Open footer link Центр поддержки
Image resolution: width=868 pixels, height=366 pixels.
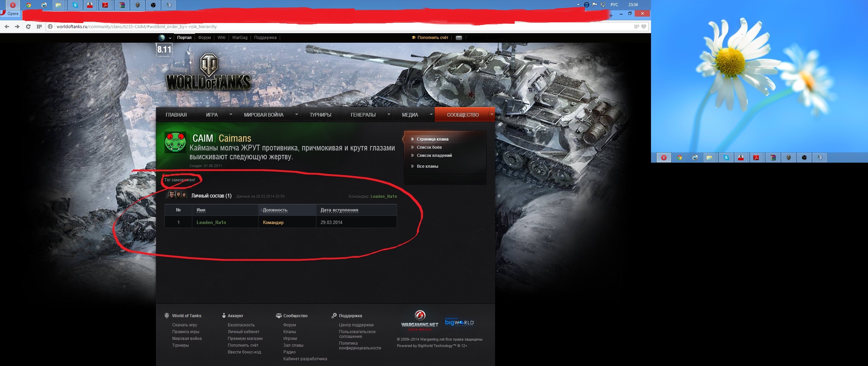356,325
